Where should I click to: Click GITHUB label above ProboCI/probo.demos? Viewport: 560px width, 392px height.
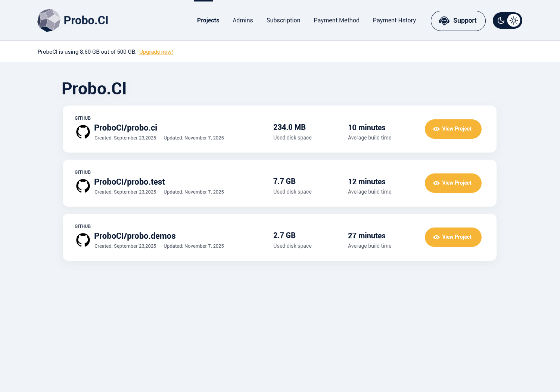click(83, 226)
